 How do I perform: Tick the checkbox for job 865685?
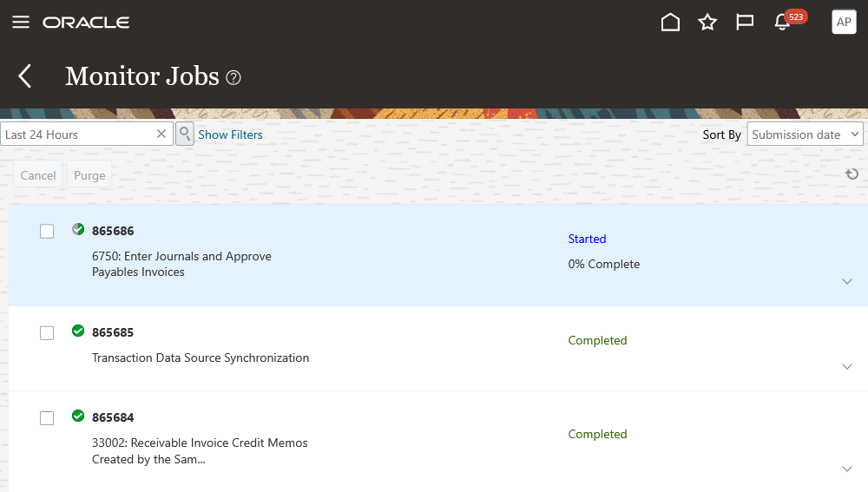point(47,332)
